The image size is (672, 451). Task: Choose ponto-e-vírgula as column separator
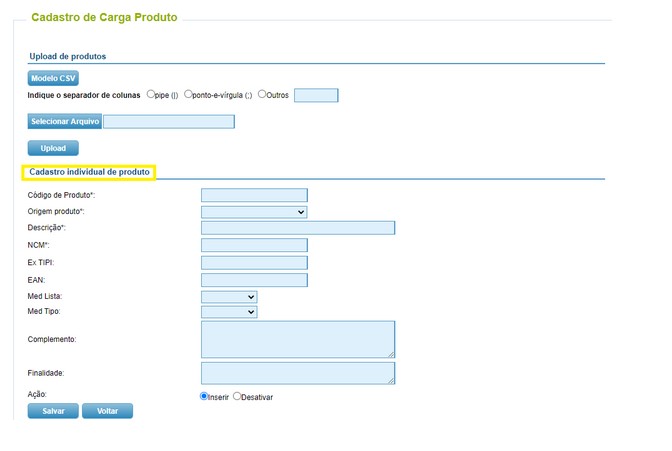(x=188, y=94)
